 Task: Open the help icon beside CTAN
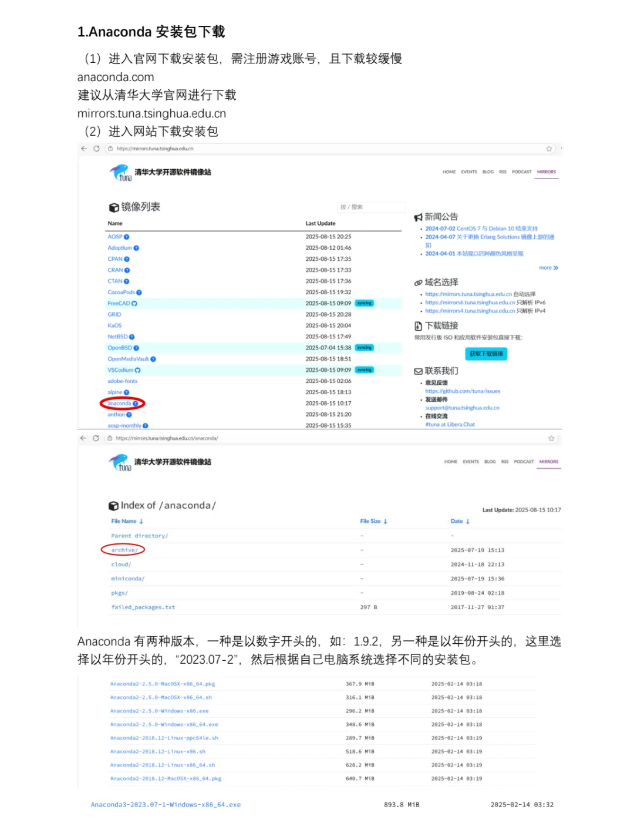click(x=127, y=281)
